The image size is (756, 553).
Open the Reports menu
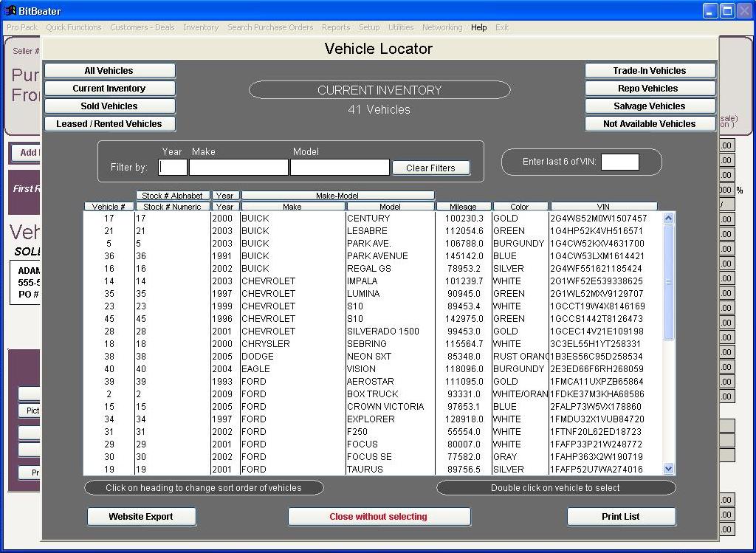(x=336, y=27)
